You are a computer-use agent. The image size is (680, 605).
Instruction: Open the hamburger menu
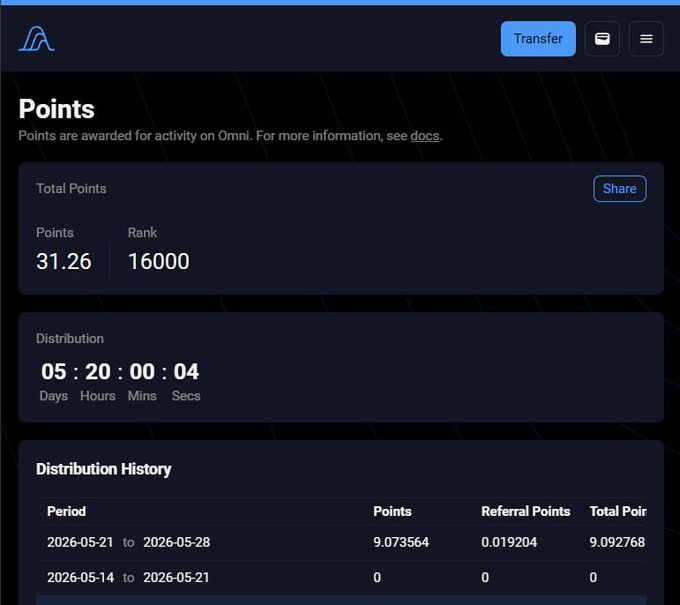(646, 39)
